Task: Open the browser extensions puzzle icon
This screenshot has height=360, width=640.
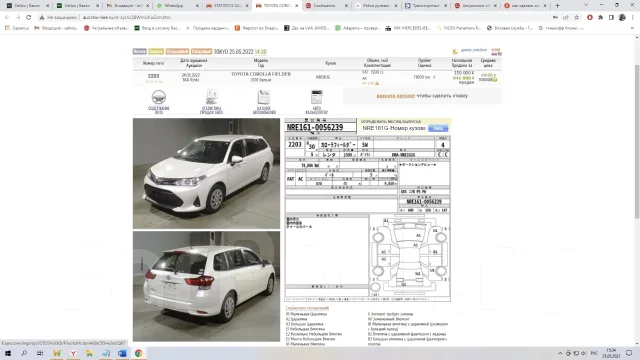Action: [600, 18]
